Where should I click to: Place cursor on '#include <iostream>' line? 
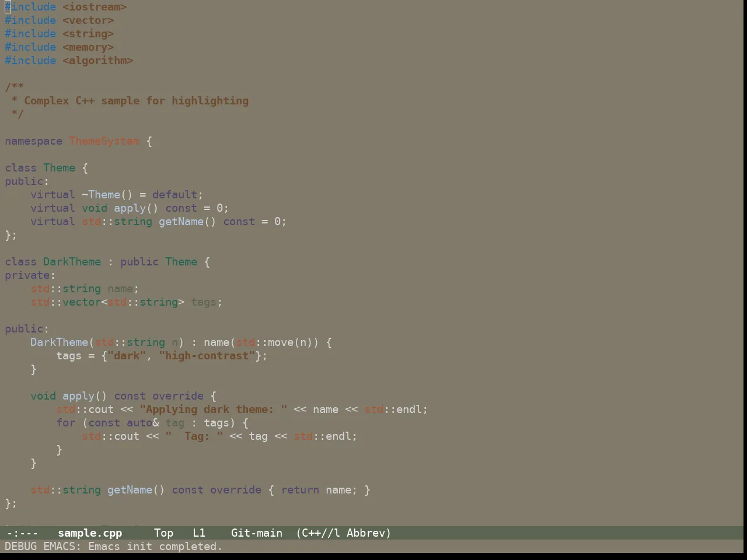pos(66,7)
